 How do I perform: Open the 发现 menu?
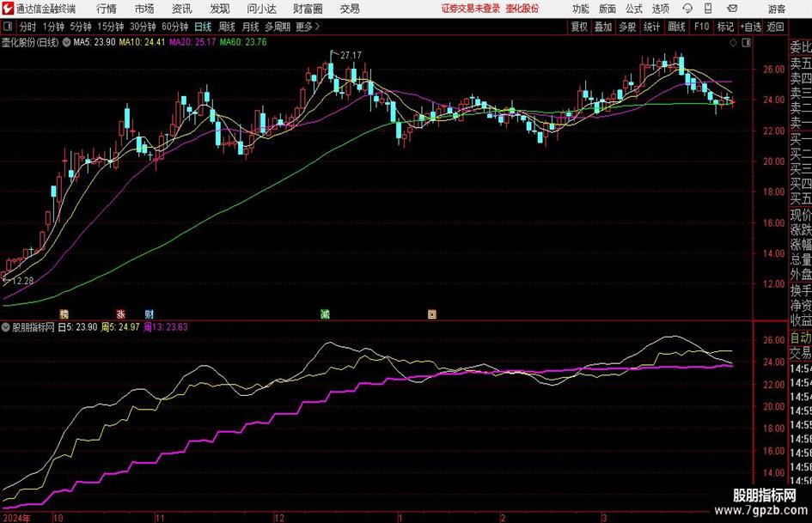click(x=220, y=9)
